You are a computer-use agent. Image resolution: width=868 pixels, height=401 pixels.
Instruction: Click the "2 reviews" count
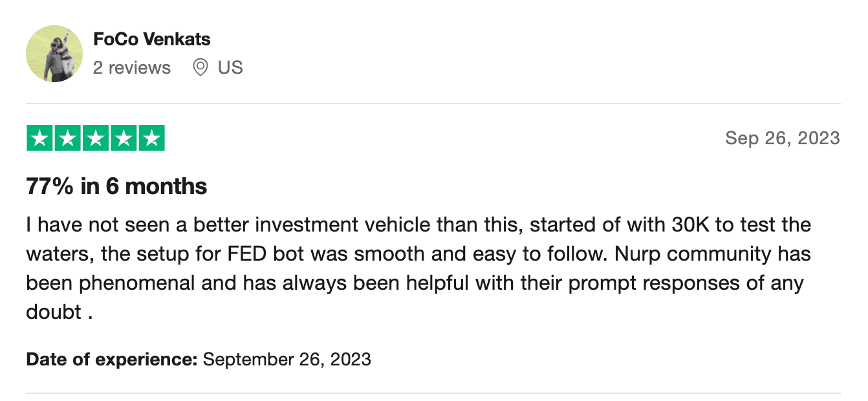[132, 67]
